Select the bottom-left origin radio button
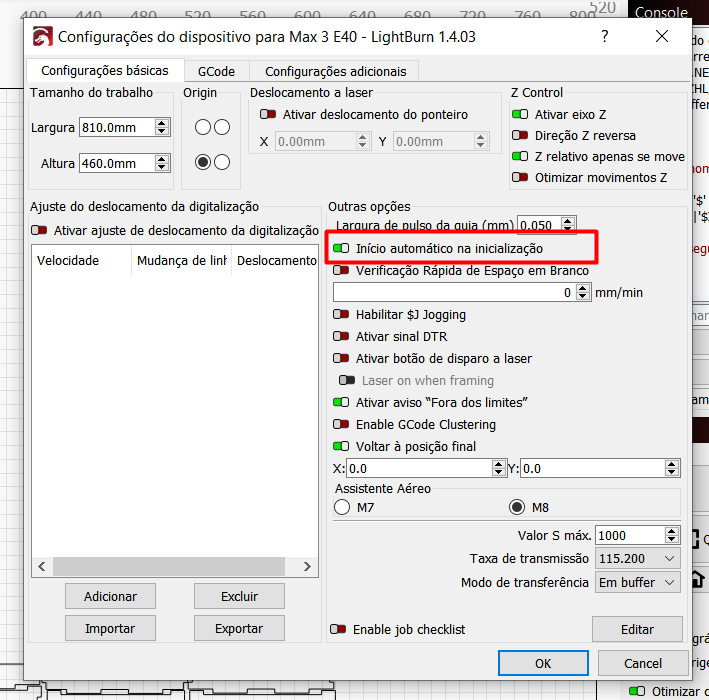The image size is (709, 700). (203, 162)
